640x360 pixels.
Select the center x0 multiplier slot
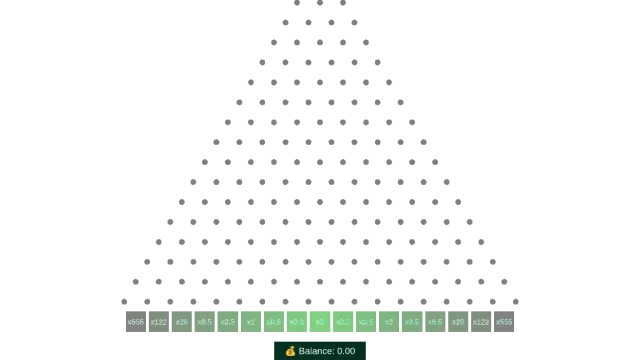[x=320, y=322]
